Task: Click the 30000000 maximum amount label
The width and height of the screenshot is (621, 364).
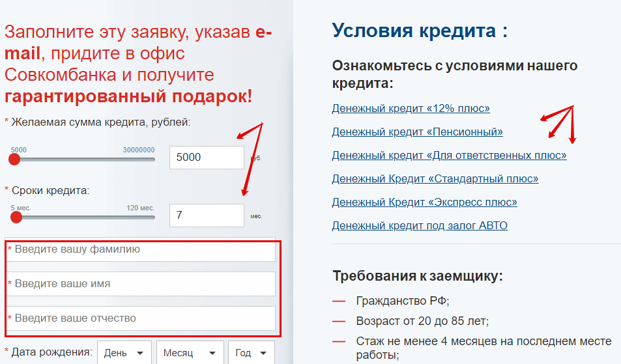Action: (x=139, y=150)
